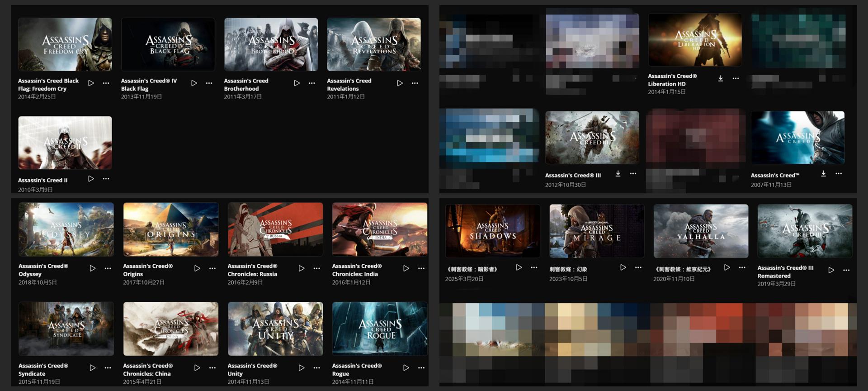Open more options for Chronicles: Russia
This screenshot has width=868, height=391.
[317, 268]
